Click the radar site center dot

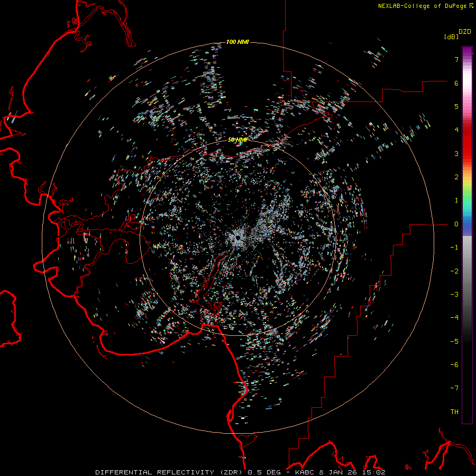(x=238, y=237)
